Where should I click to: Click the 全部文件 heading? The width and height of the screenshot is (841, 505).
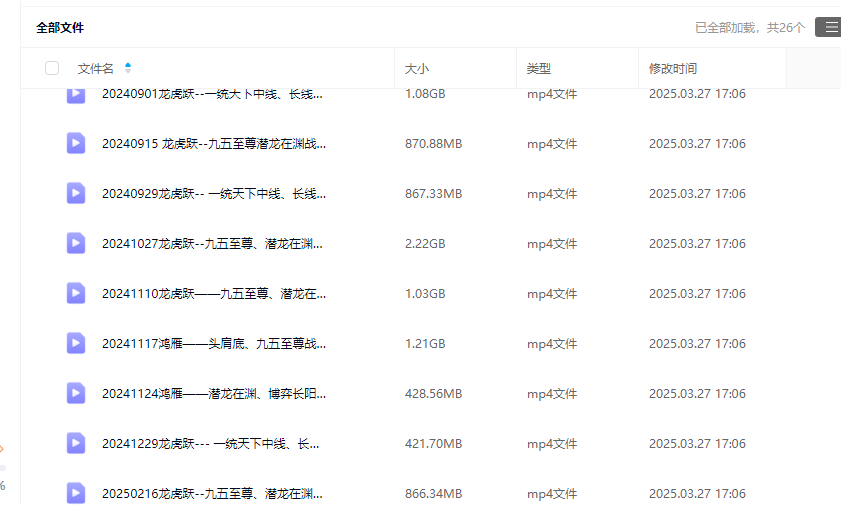[x=60, y=28]
